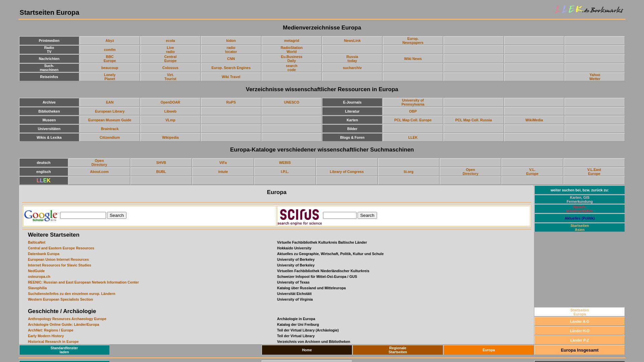
Task: Open the Braintrack universities link
Action: 110,129
